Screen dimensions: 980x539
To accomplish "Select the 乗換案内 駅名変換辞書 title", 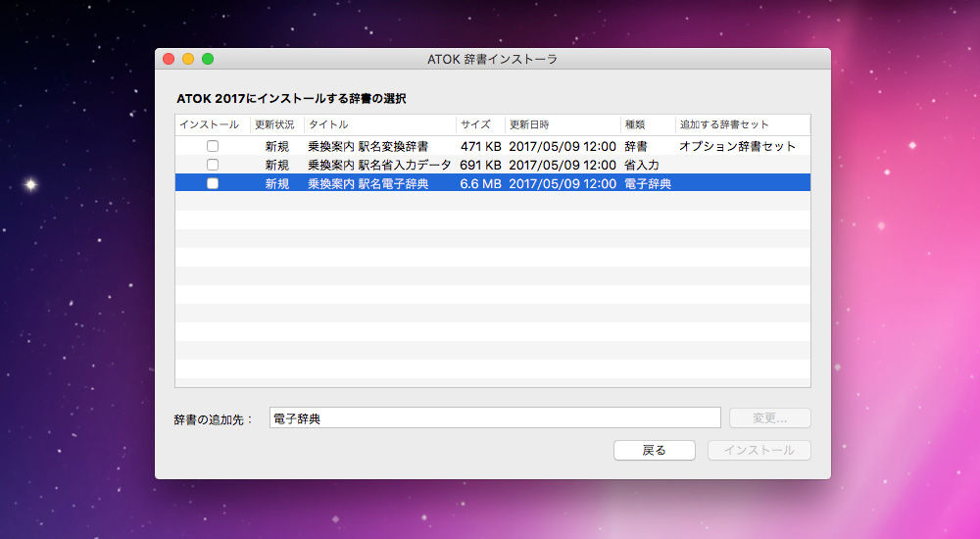I will [x=368, y=146].
